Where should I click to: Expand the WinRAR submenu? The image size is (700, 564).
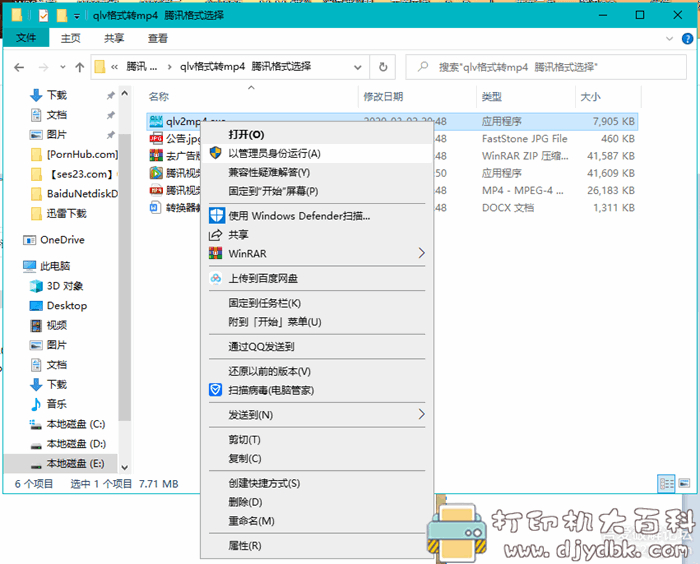(317, 253)
